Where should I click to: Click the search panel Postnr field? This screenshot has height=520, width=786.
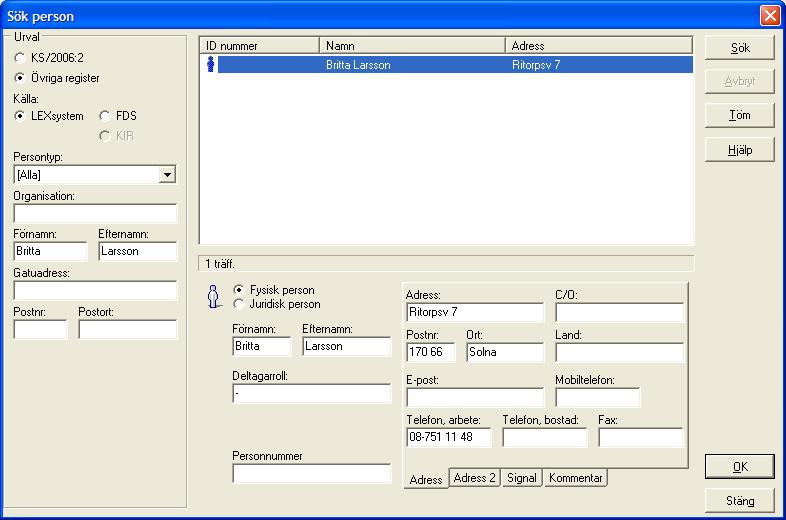click(40, 329)
